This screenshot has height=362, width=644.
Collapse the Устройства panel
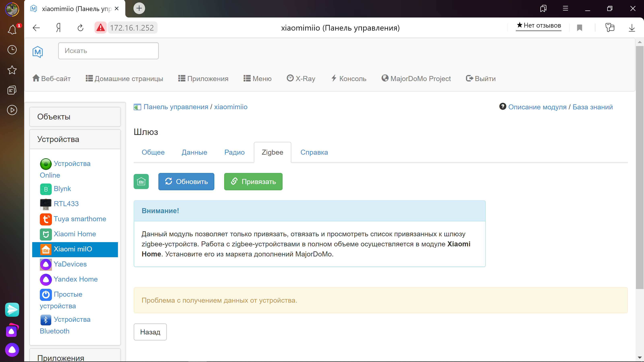58,139
